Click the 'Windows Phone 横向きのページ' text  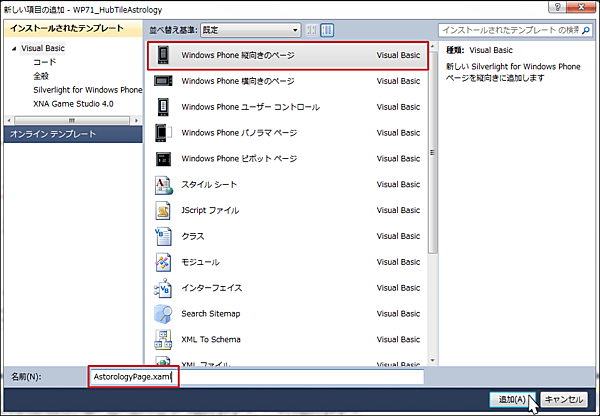point(238,81)
